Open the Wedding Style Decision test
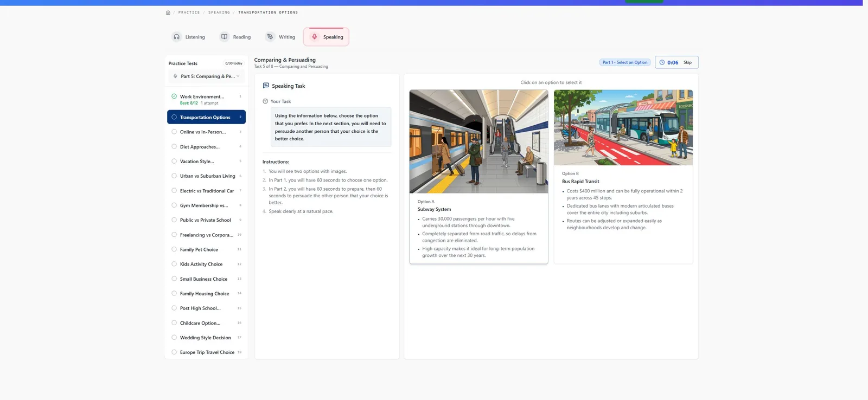This screenshot has height=400, width=868. (x=207, y=338)
